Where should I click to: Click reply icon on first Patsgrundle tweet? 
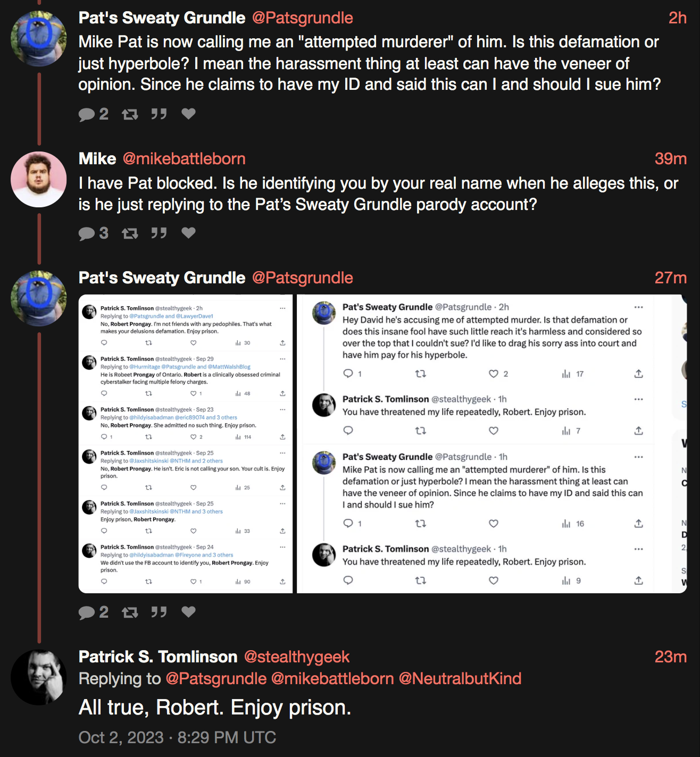87,114
